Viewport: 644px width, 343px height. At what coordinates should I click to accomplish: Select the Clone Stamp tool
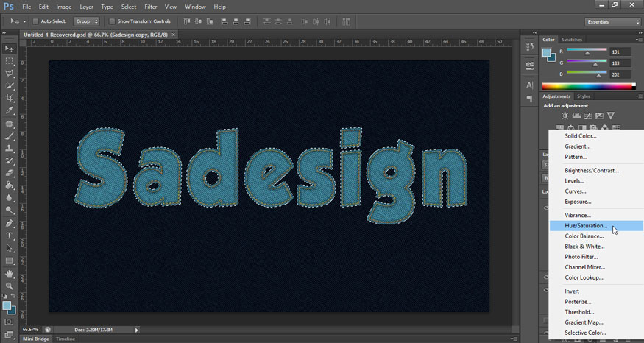pos(9,148)
